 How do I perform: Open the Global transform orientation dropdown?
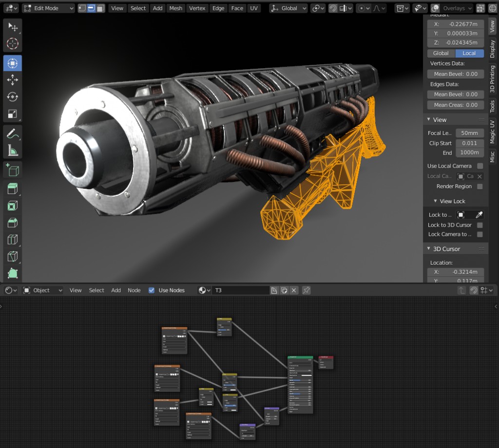(x=288, y=8)
